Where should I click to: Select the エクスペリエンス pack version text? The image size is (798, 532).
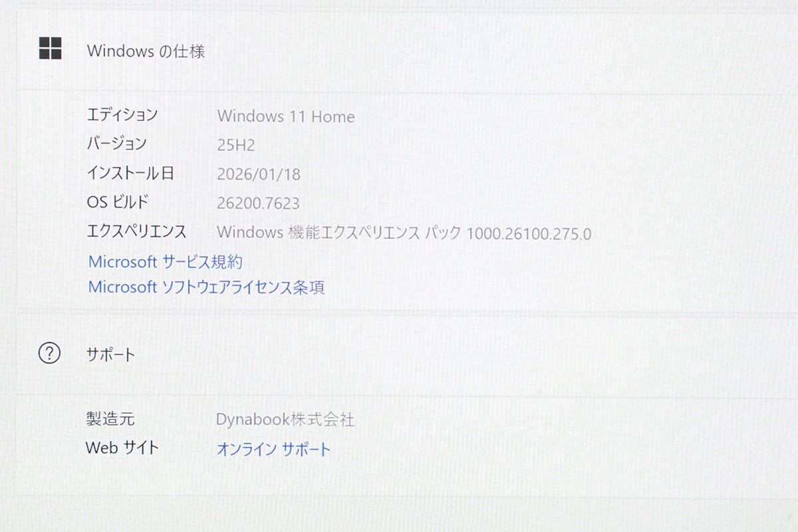(x=406, y=233)
